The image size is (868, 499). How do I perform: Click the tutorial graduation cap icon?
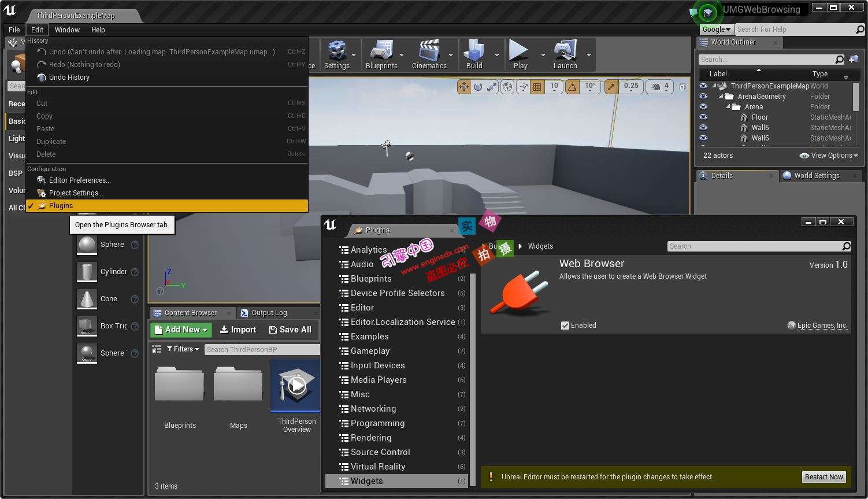coord(707,12)
